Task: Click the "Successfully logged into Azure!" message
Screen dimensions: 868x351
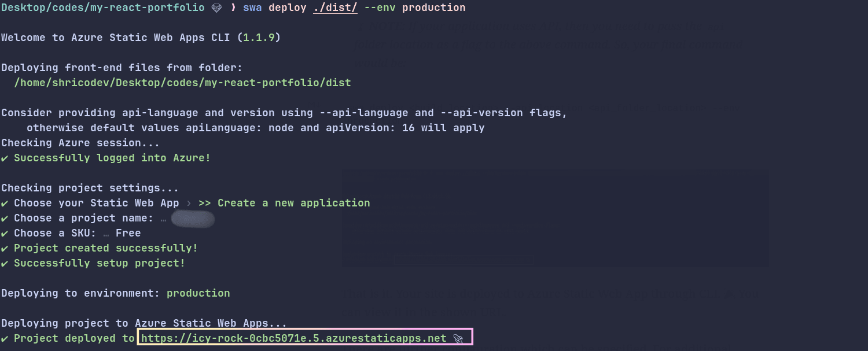Action: [x=112, y=158]
